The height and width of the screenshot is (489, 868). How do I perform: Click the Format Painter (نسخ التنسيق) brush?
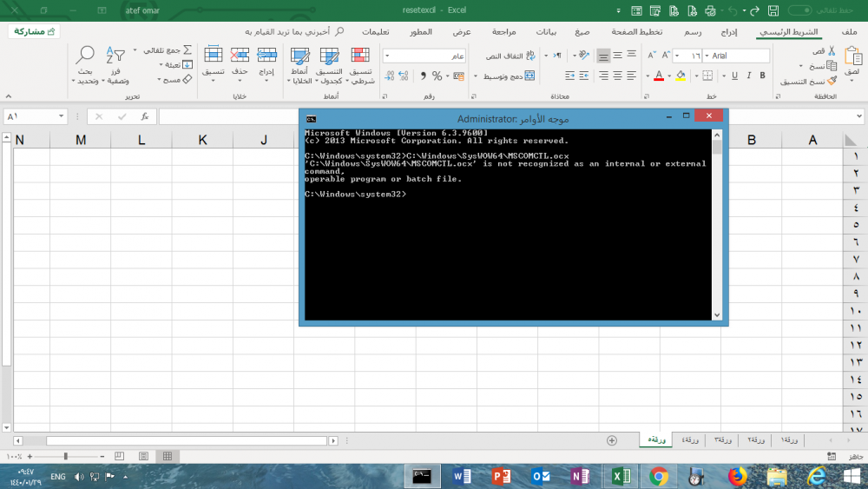pyautogui.click(x=832, y=81)
